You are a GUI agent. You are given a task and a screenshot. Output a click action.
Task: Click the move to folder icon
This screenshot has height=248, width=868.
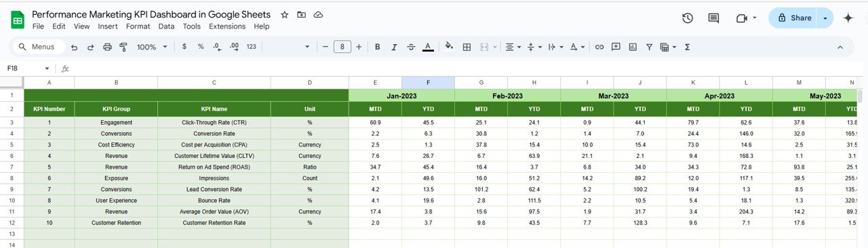(x=301, y=14)
